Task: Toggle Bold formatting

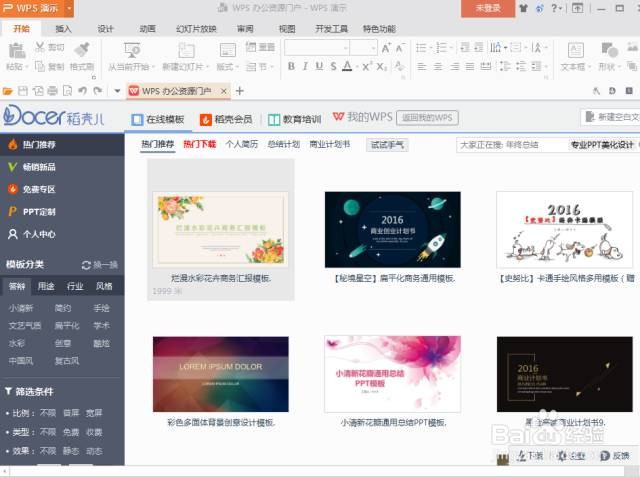Action: tap(291, 66)
